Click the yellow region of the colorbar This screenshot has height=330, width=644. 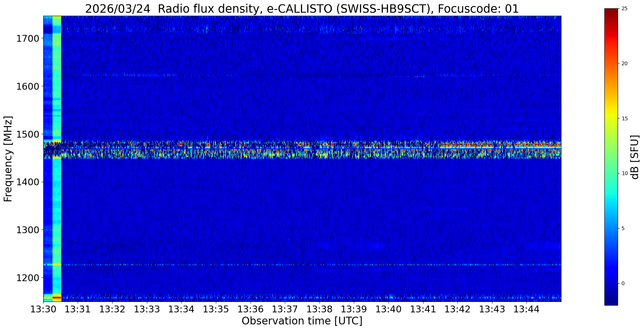tap(611, 118)
